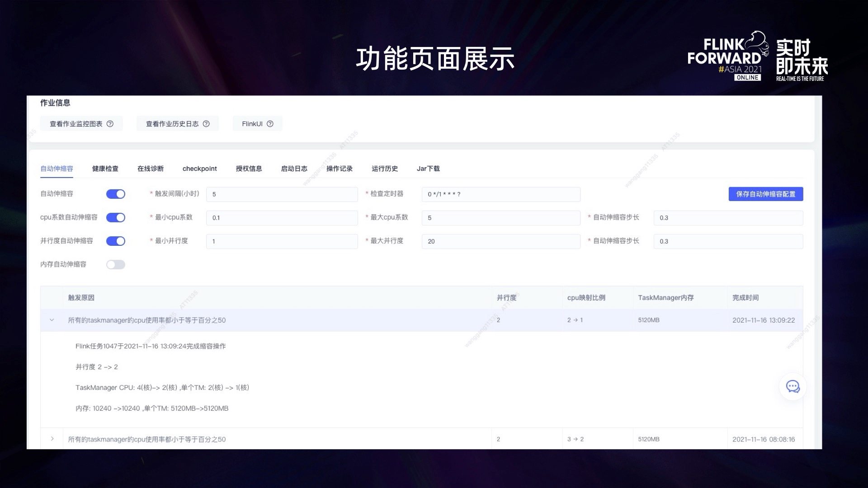Viewport: 868px width, 488px height.
Task: Go to the Jar下载 tab
Action: pyautogui.click(x=428, y=169)
